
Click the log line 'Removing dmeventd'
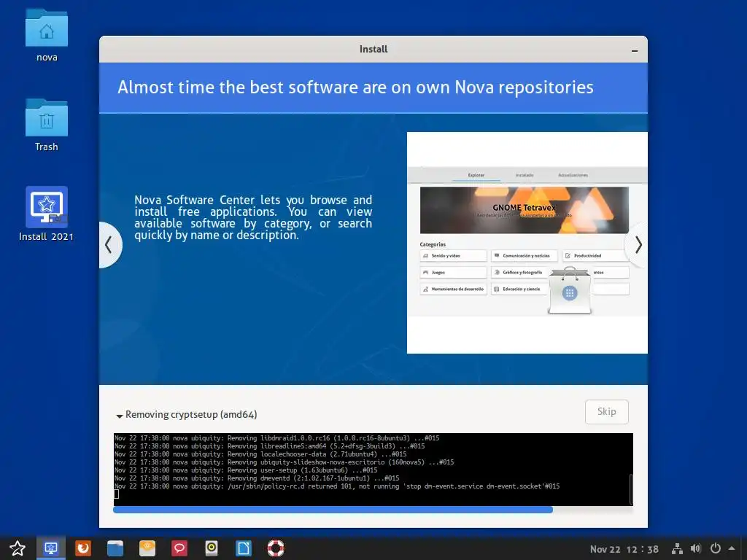[x=257, y=478]
